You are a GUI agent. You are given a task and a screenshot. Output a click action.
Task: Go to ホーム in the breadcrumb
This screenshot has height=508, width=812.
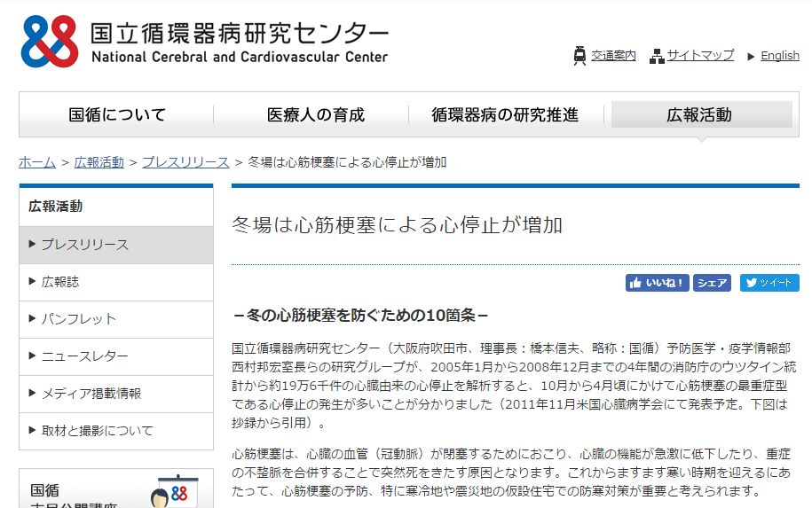click(x=36, y=162)
